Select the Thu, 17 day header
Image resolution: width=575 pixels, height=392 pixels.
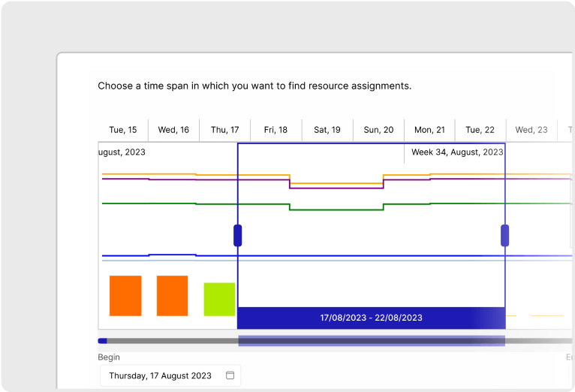(x=224, y=130)
